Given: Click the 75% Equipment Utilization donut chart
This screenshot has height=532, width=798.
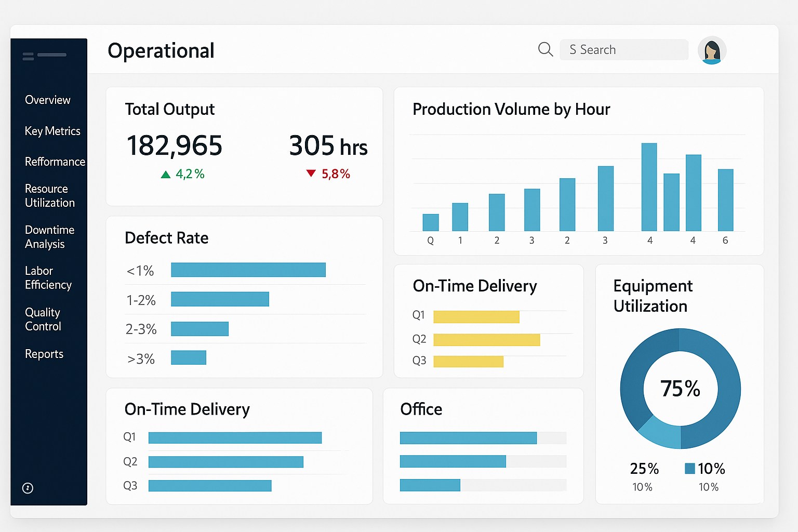Looking at the screenshot, I should click(680, 389).
